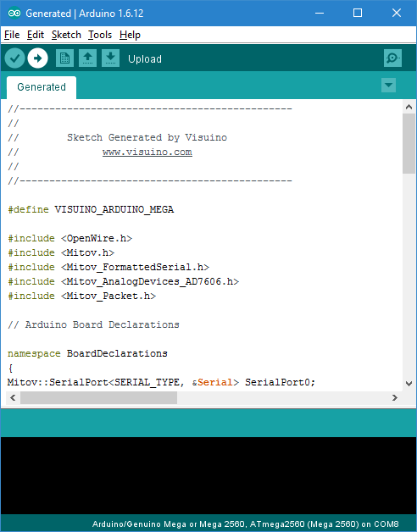417x532 pixels.
Task: Open the File menu
Action: (x=12, y=35)
